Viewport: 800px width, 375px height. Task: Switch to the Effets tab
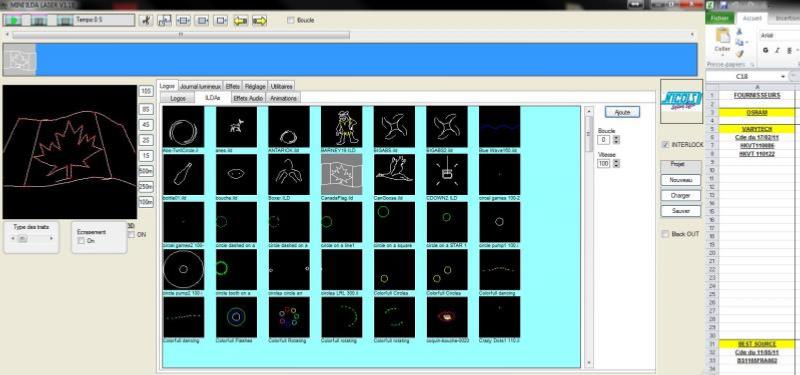pyautogui.click(x=232, y=86)
